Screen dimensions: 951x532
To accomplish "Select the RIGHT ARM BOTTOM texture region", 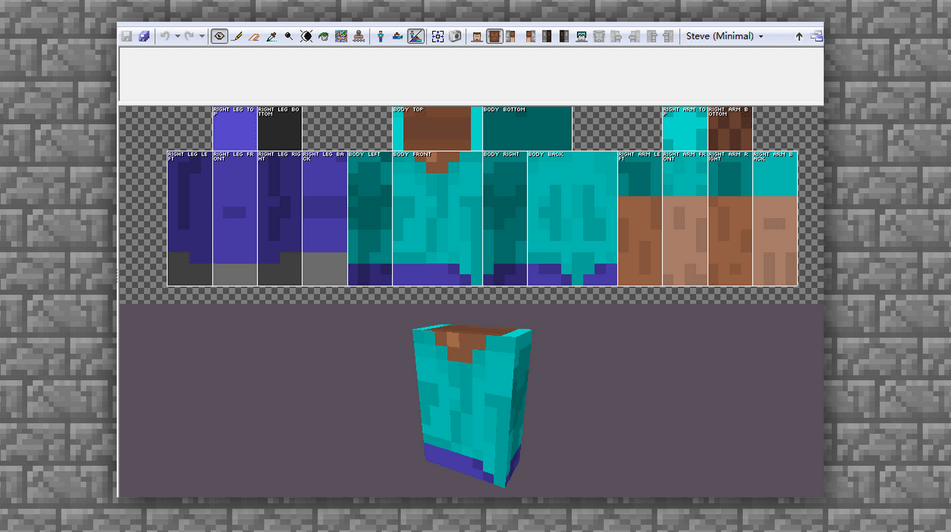I will 730,129.
